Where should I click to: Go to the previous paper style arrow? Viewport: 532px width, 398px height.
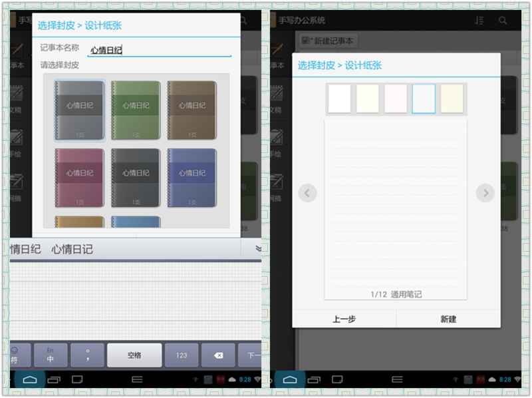307,193
